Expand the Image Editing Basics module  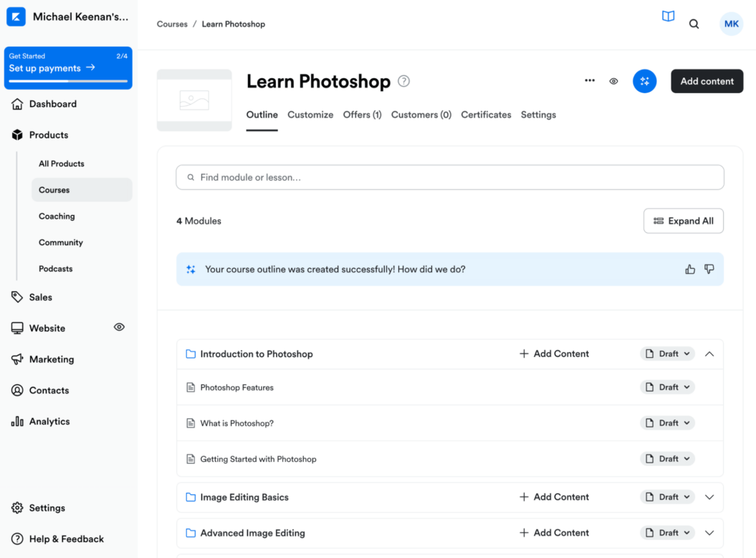(709, 497)
